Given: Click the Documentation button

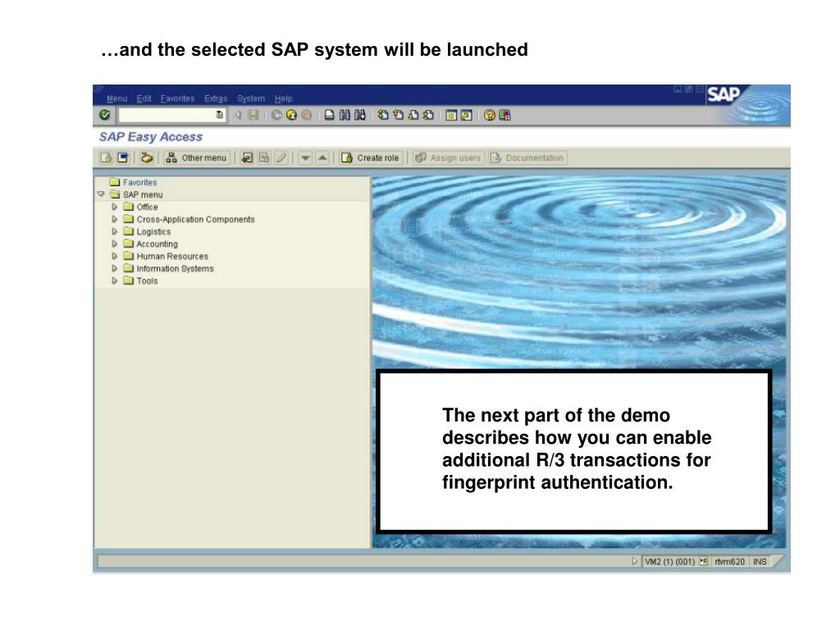Looking at the screenshot, I should pyautogui.click(x=527, y=157).
